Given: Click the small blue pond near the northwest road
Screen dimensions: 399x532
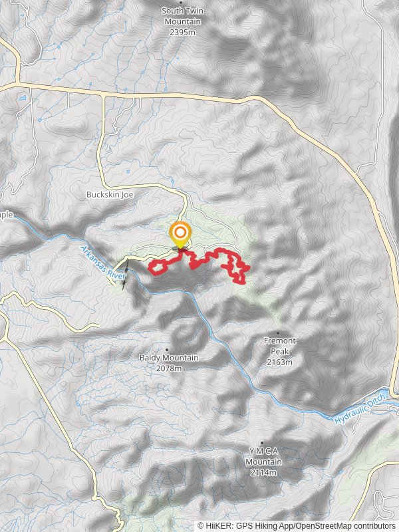Looking at the screenshot, I should point(23,98).
